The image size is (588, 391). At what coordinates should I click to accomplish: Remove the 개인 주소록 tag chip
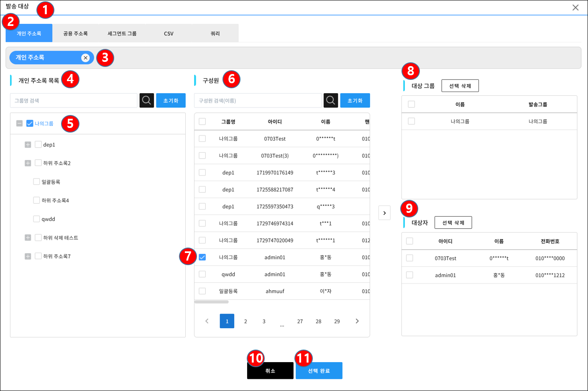(x=85, y=58)
